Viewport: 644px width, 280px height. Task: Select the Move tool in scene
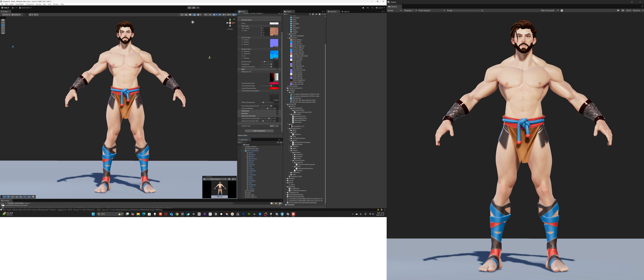[x=3, y=23]
